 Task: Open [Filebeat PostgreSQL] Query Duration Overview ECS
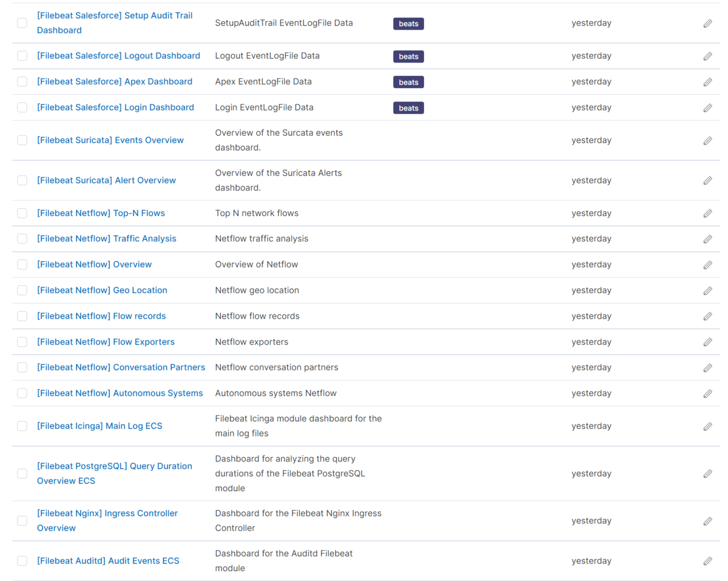pos(115,474)
